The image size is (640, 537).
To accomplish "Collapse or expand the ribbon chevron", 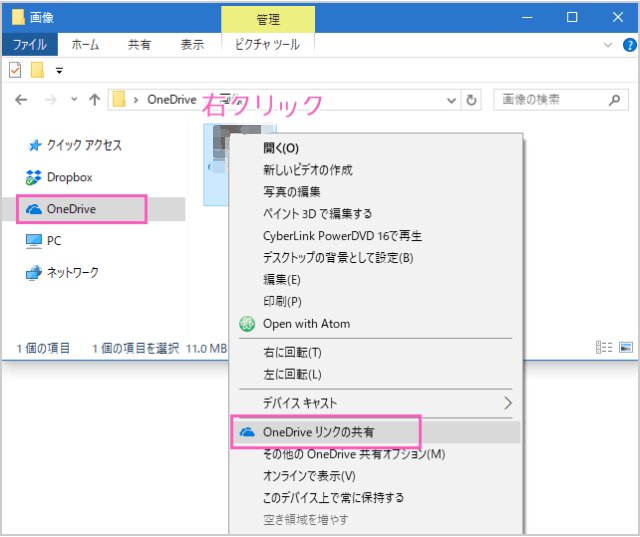I will coord(608,45).
